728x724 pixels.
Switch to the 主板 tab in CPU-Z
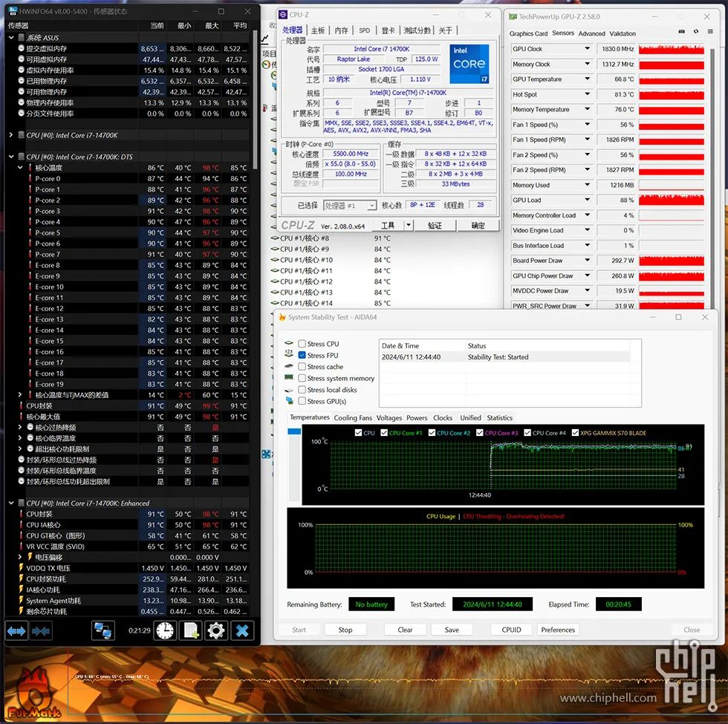(x=318, y=30)
